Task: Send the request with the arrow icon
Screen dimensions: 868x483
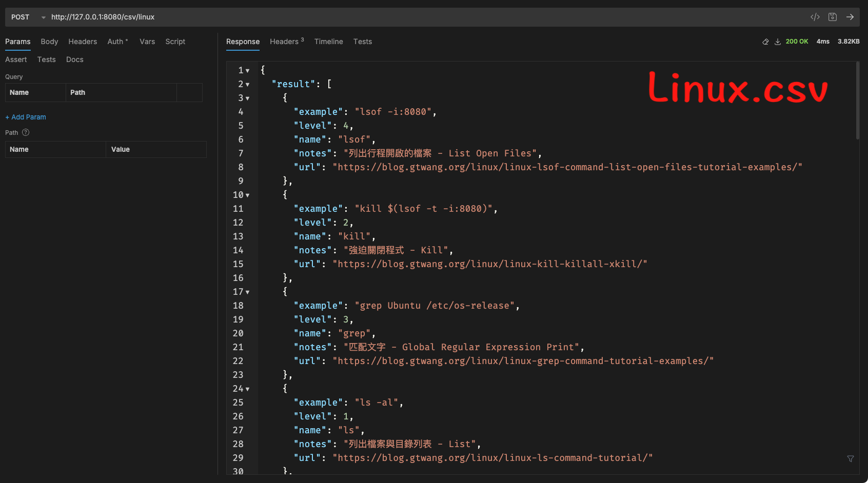Action: pyautogui.click(x=850, y=17)
